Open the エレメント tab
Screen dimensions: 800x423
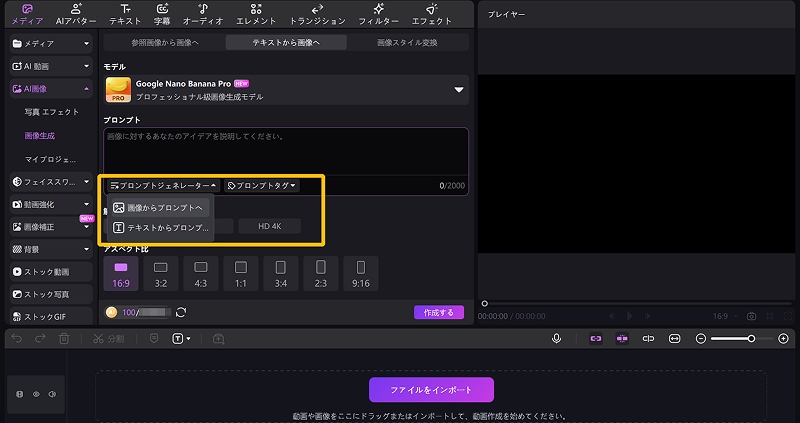pos(256,14)
